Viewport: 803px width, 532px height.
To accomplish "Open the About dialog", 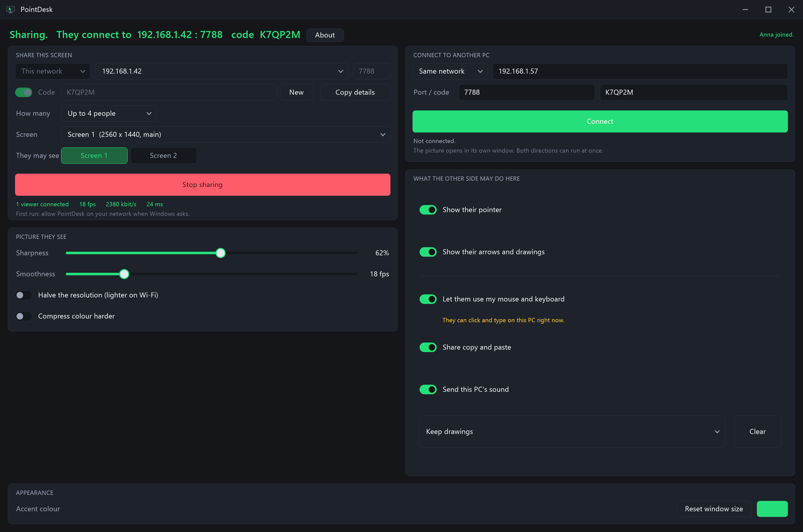I will click(x=325, y=35).
